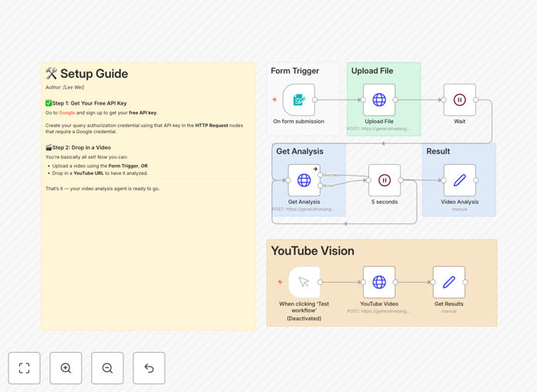
Task: Click the Step 1: Get Your Free API Key heading
Action: [86, 103]
